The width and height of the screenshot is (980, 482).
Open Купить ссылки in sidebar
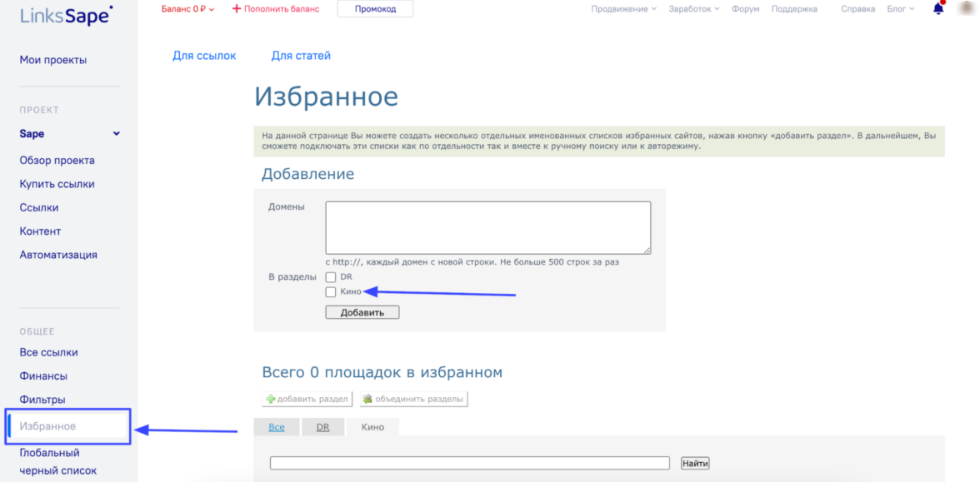point(57,184)
